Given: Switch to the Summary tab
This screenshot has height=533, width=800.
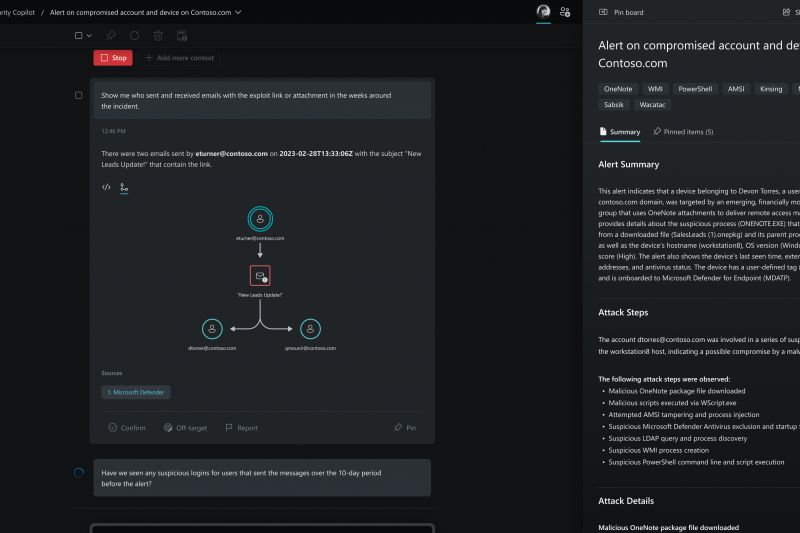Looking at the screenshot, I should coord(620,132).
